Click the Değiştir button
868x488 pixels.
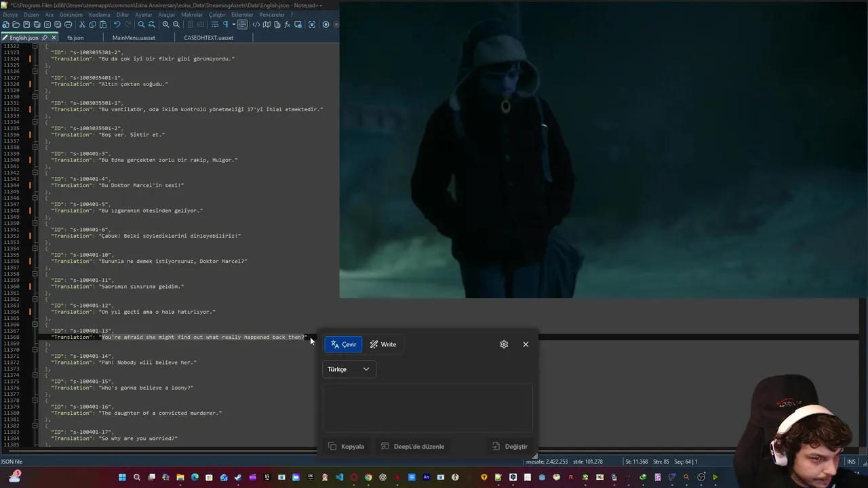coord(510,447)
